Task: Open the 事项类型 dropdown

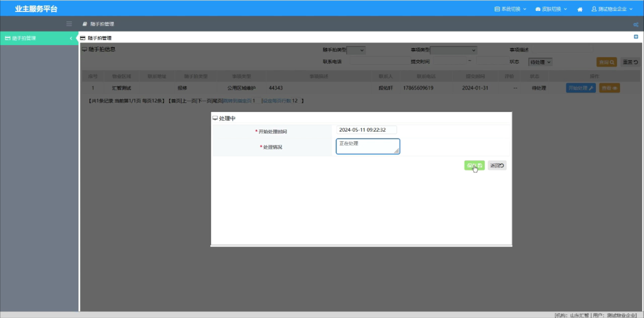Action: (x=453, y=50)
